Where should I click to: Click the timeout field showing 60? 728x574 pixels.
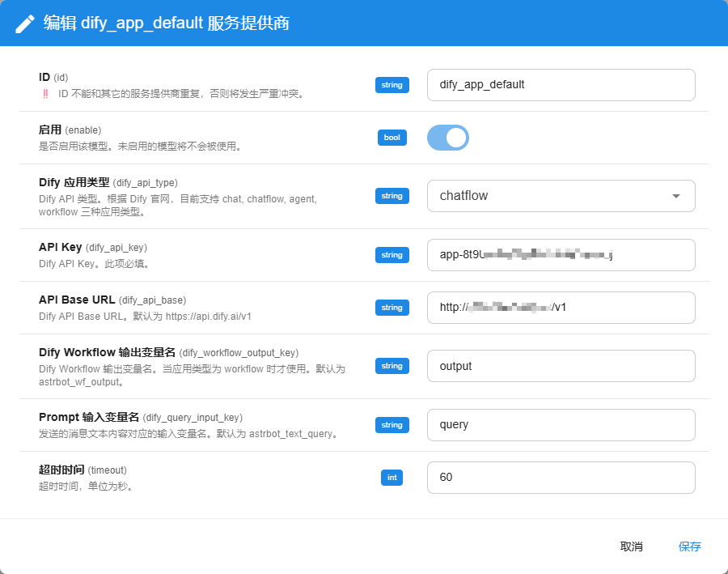(561, 478)
